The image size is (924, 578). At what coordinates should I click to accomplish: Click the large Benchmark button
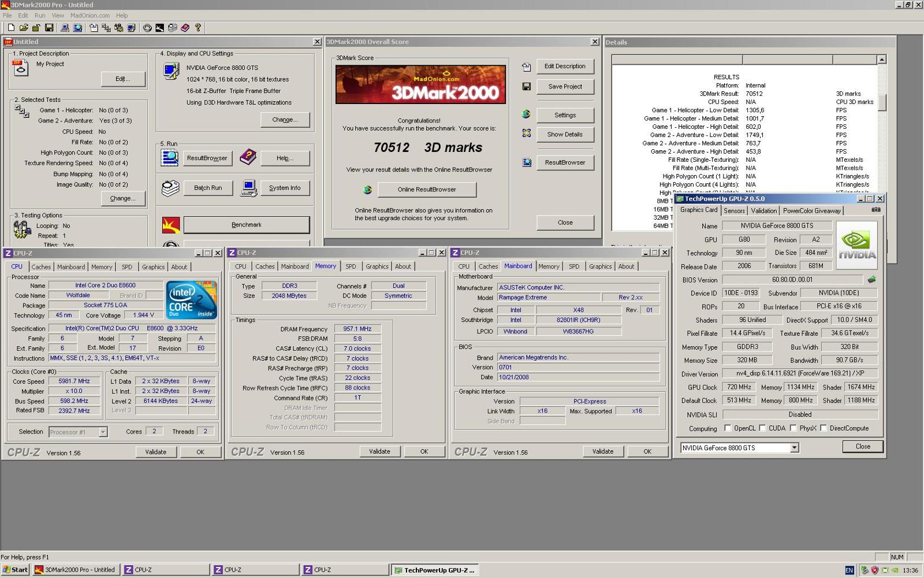point(247,225)
